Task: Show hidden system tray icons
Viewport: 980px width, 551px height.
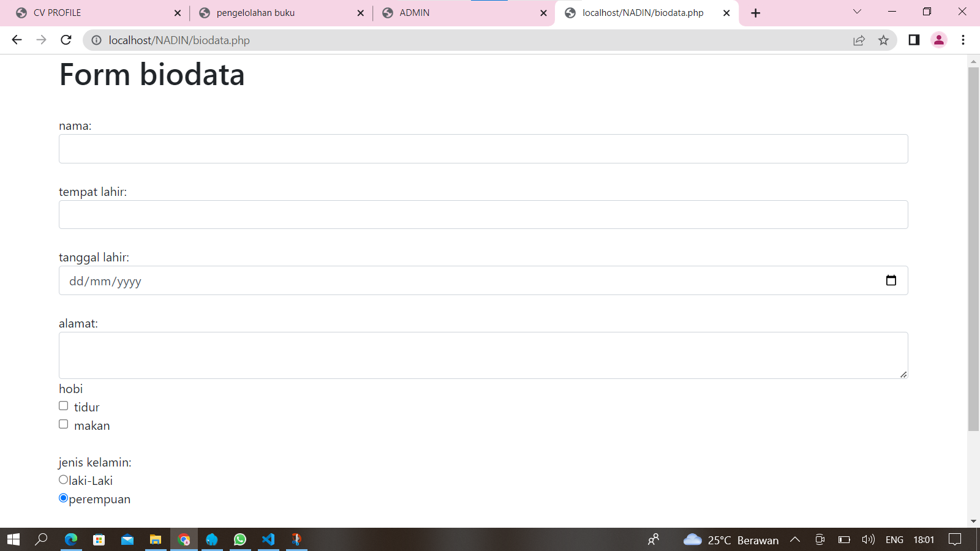Action: point(795,539)
